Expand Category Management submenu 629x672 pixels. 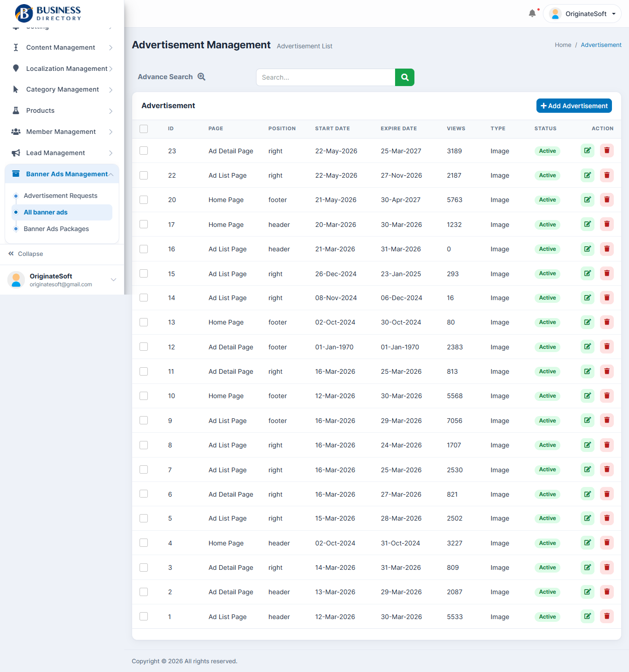(62, 89)
